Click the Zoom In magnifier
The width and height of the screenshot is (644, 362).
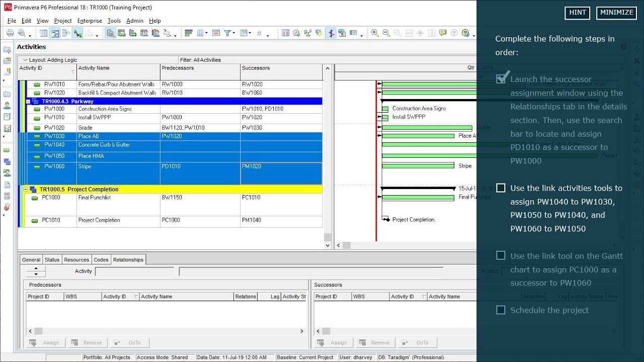375,33
